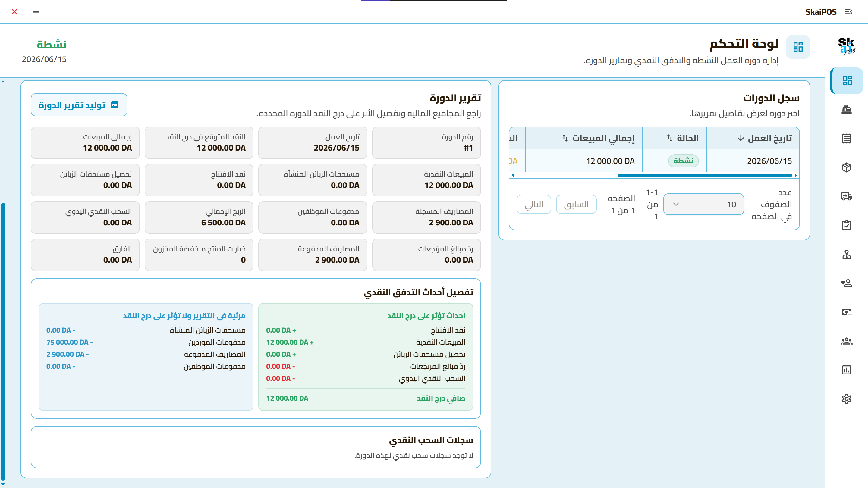Open the users group icon in sidebar
The height and width of the screenshot is (488, 868).
[846, 341]
